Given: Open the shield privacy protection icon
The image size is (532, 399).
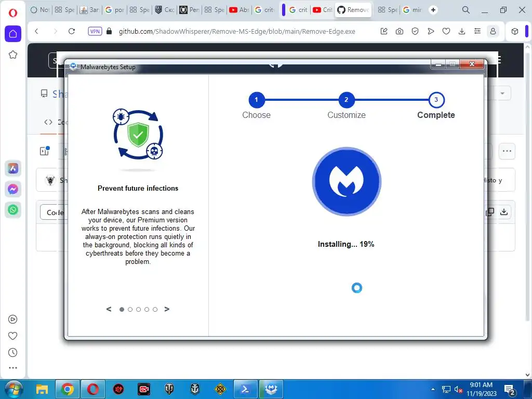Looking at the screenshot, I should click(415, 31).
